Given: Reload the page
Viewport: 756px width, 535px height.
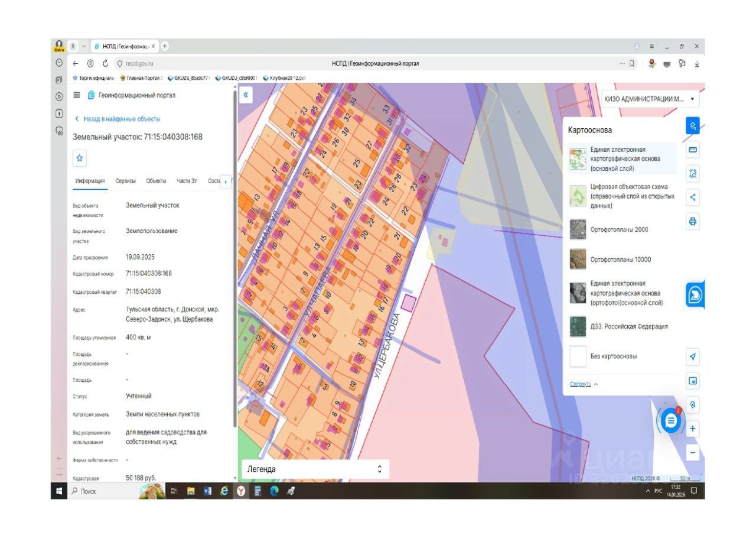Looking at the screenshot, I should click(105, 63).
